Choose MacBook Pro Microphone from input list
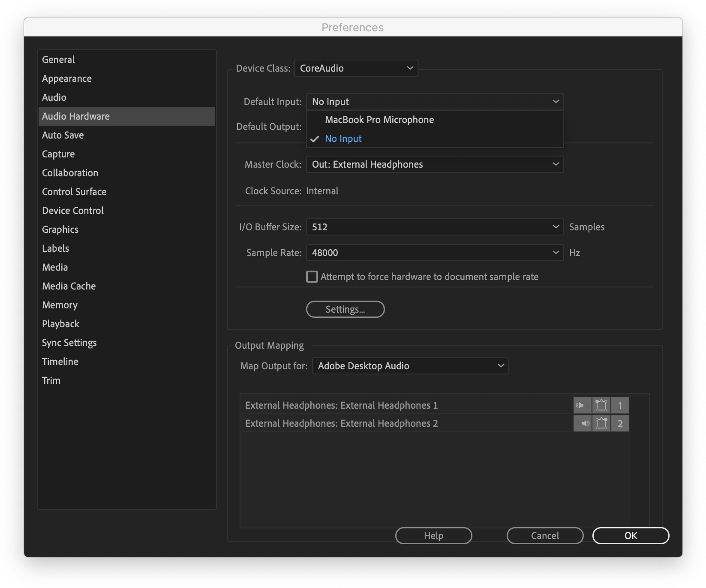The image size is (706, 588). (x=435, y=120)
